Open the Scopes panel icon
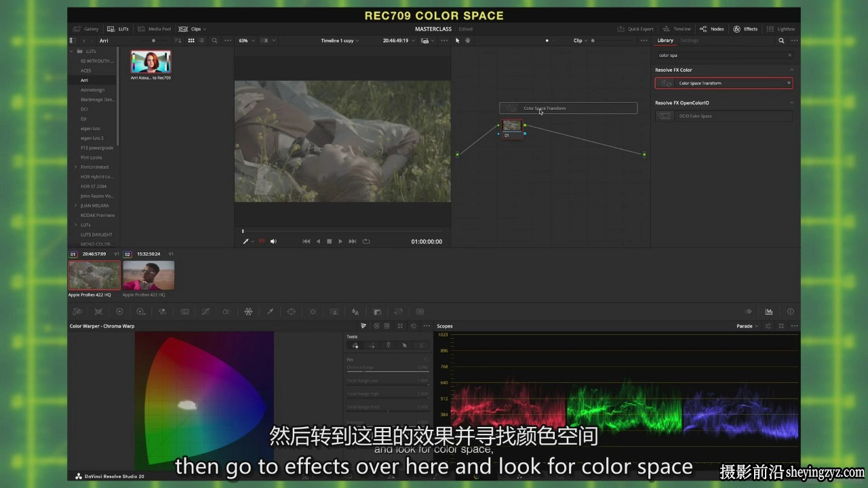This screenshot has height=488, width=868. coord(769,312)
